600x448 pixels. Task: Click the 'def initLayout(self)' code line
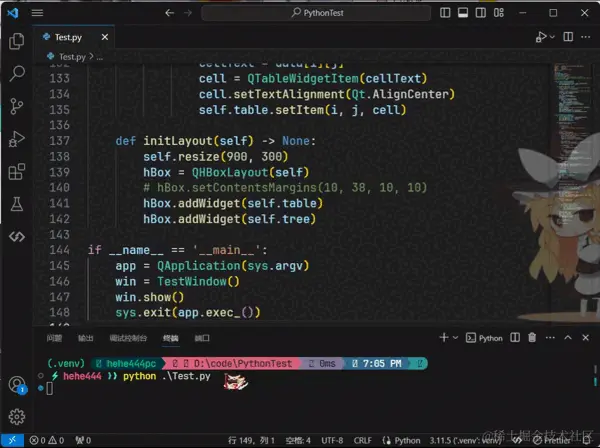click(216, 141)
